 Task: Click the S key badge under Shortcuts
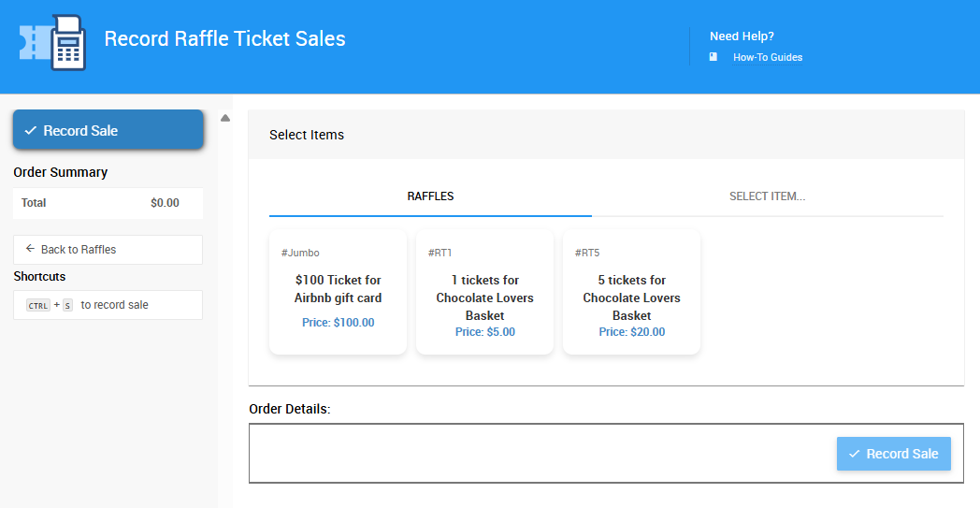67,306
